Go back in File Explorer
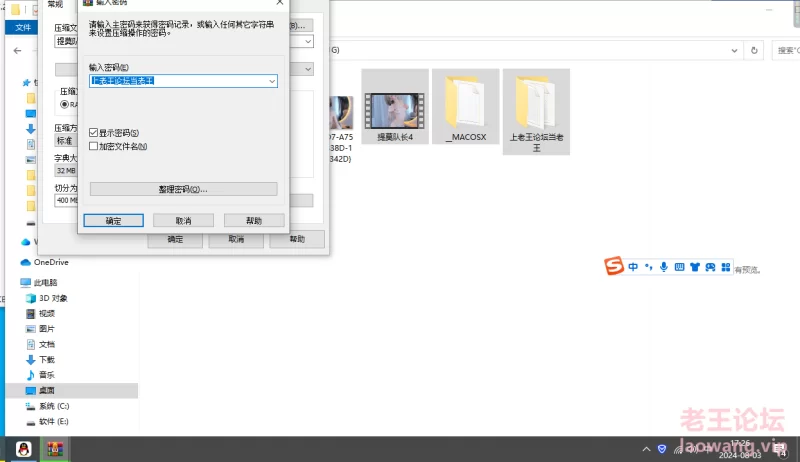The width and height of the screenshot is (800, 462). [x=17, y=50]
